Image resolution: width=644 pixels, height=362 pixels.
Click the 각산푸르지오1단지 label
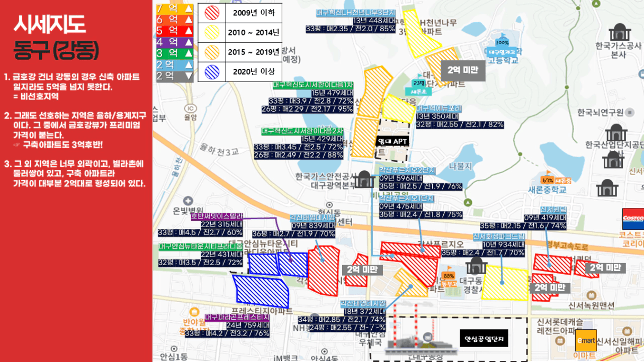coord(407,198)
